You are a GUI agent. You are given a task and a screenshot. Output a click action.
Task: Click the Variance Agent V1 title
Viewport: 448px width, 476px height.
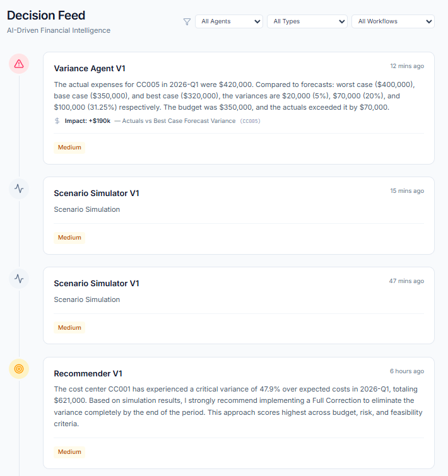tap(90, 69)
